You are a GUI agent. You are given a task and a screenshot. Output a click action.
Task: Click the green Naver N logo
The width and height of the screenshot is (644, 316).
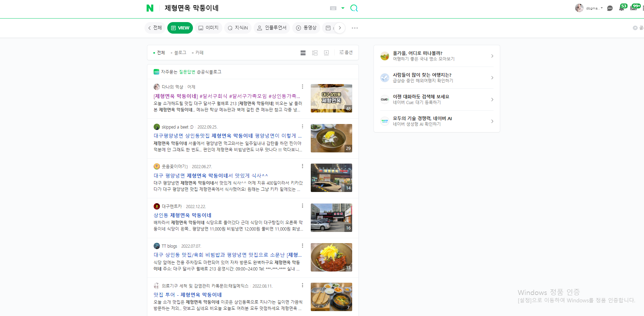pos(150,8)
